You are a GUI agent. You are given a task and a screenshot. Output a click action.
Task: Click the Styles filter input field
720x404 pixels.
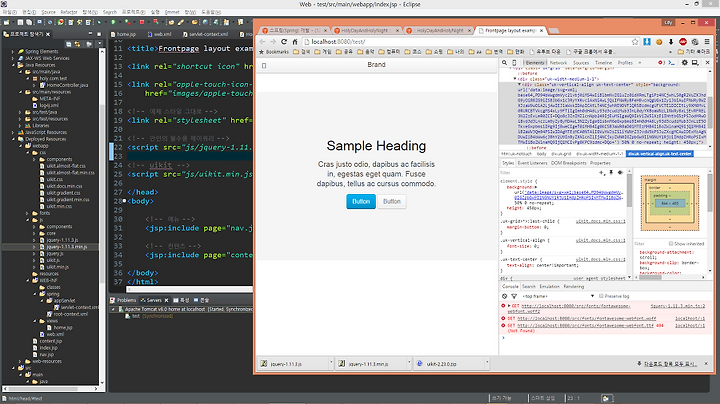click(546, 173)
